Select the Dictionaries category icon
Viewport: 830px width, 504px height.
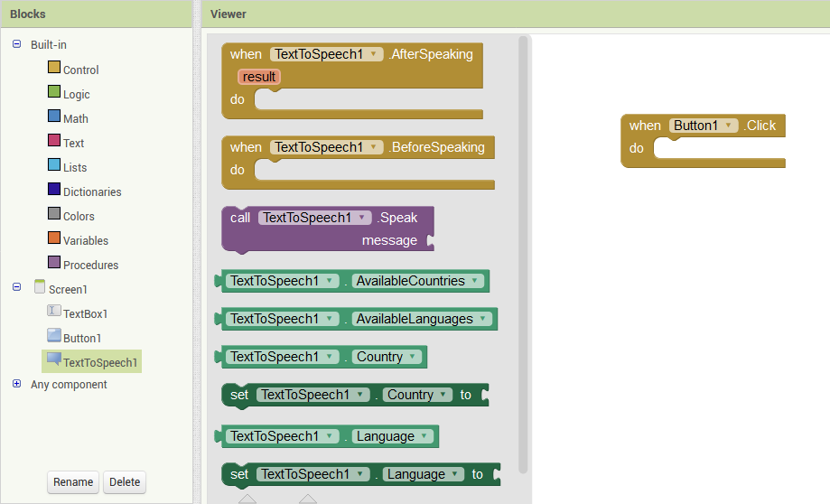[x=54, y=190]
